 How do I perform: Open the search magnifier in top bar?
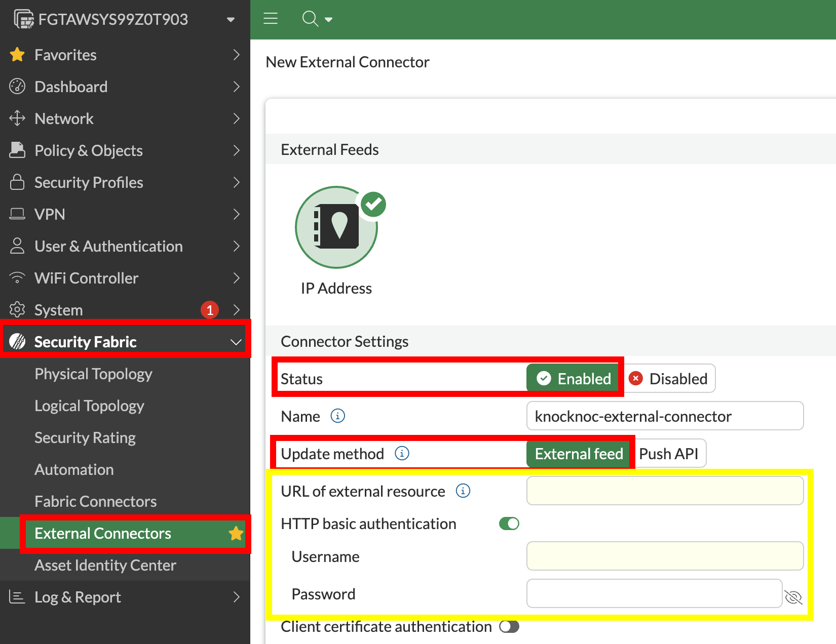[310, 19]
